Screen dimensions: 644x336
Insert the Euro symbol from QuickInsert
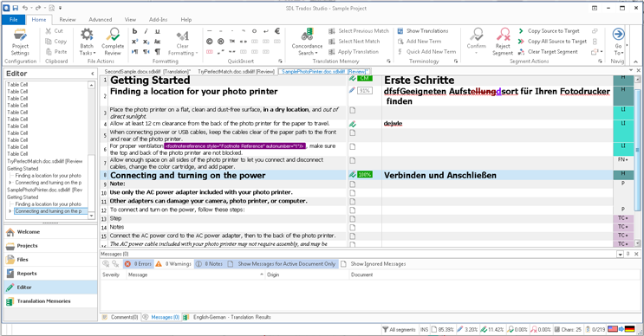(x=277, y=31)
